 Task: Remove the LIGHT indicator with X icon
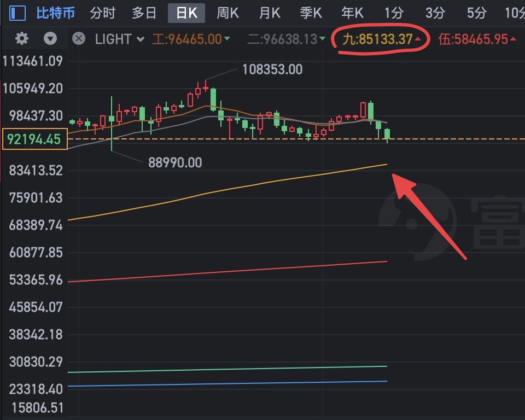[79, 39]
